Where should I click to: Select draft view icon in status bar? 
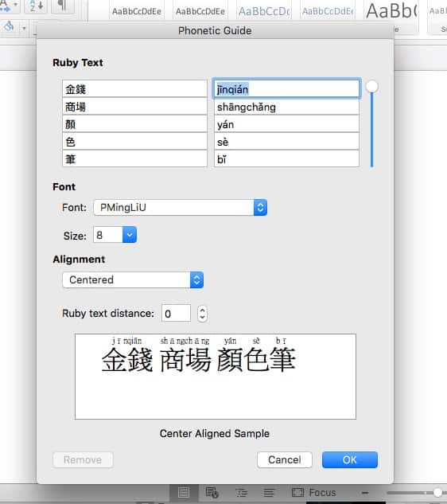click(269, 492)
